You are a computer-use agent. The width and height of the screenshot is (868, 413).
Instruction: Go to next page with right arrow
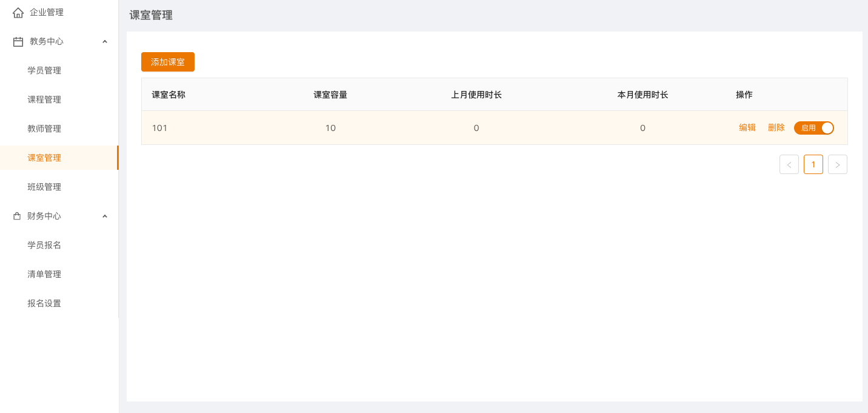tap(837, 164)
